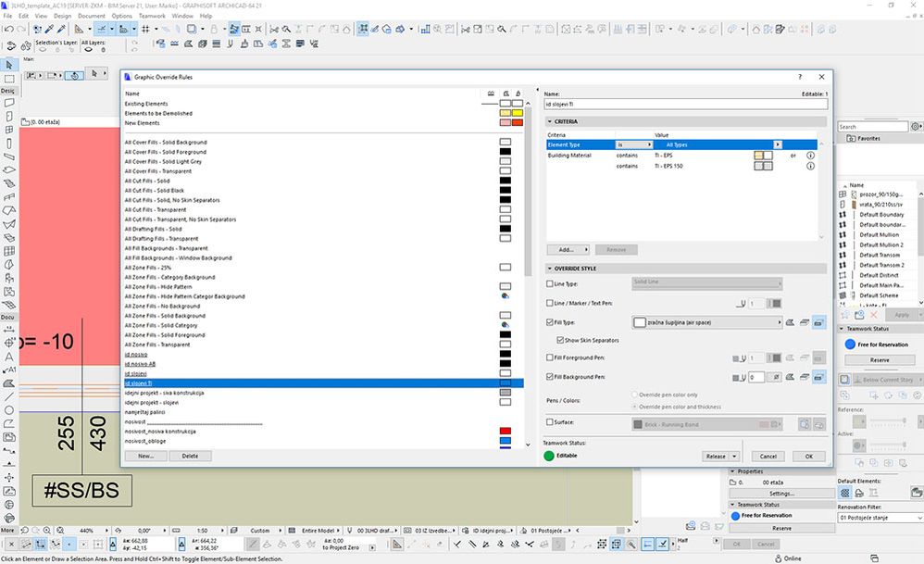924x564 pixels.
Task: Open the Teamwork menu
Action: 152,16
